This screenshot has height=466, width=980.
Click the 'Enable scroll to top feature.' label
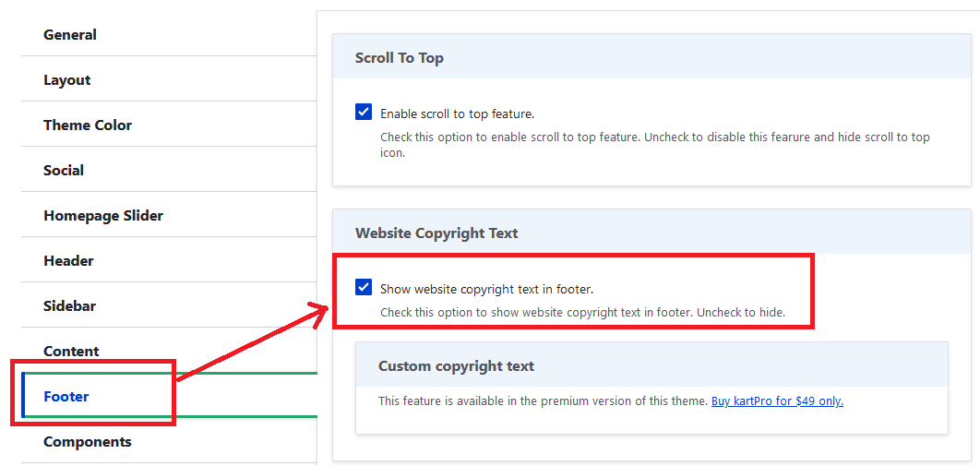click(x=457, y=114)
